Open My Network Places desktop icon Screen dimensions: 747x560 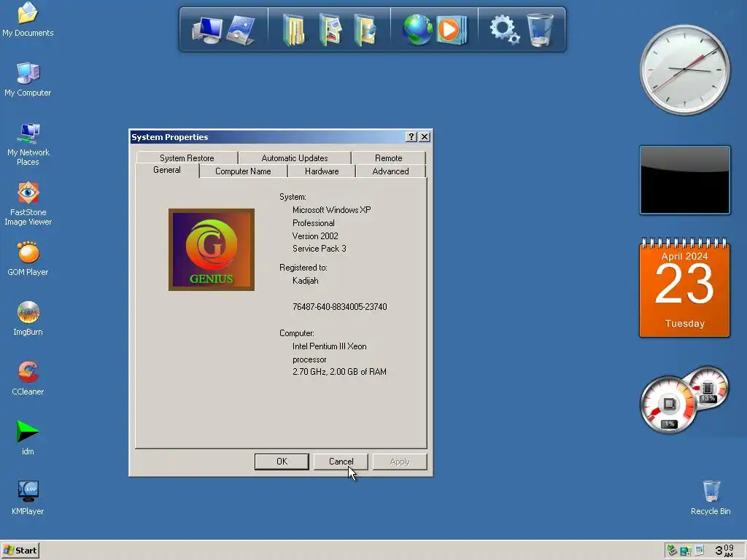(28, 144)
